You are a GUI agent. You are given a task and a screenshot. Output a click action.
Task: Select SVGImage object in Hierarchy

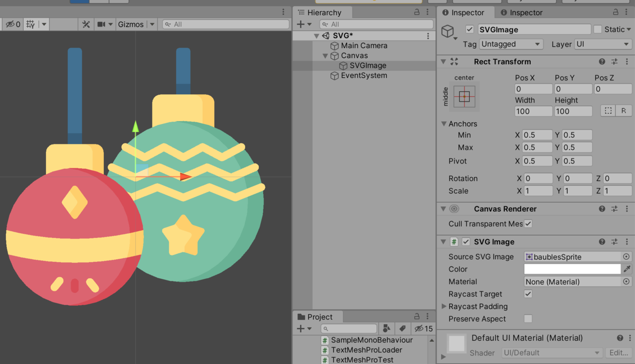click(x=368, y=66)
